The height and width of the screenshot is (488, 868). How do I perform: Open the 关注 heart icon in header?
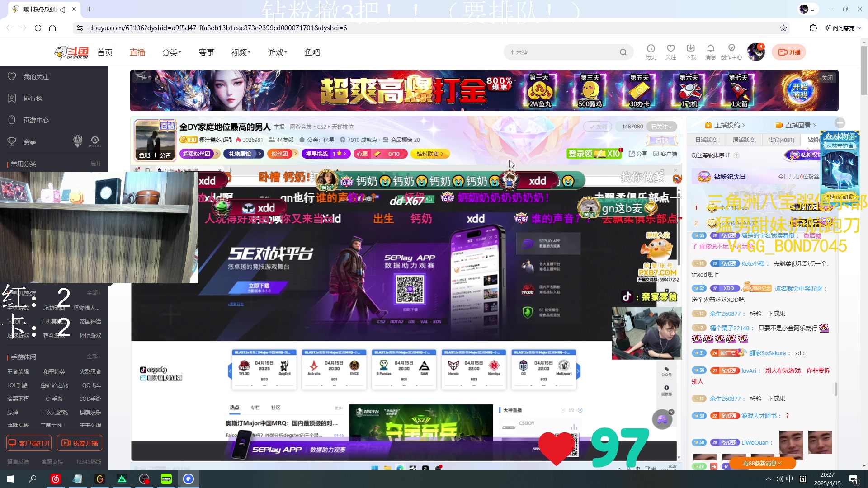(671, 52)
